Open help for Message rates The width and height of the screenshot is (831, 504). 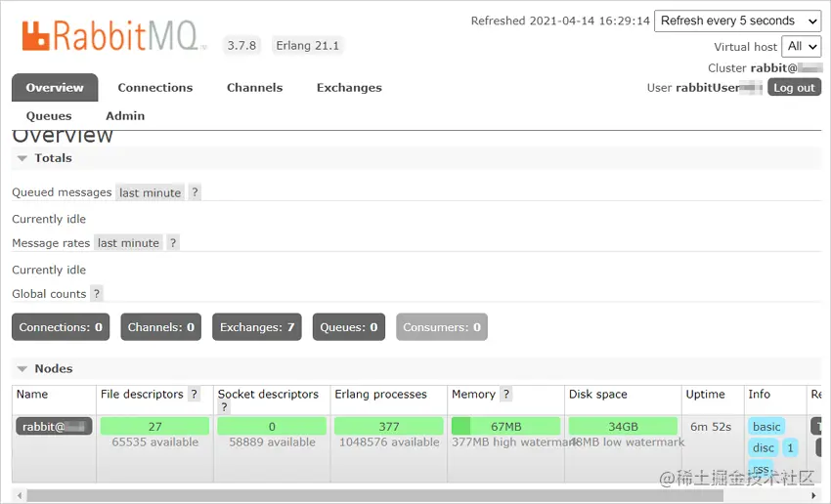tap(173, 243)
